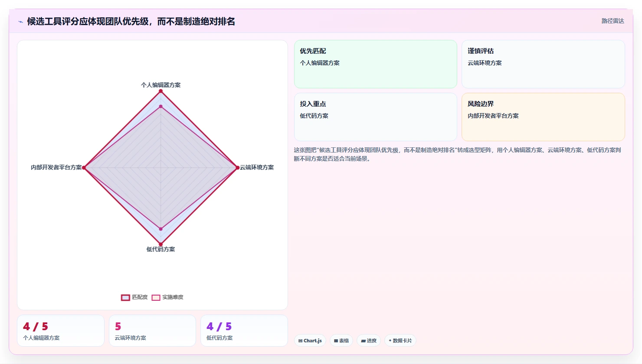Screen dimensions: 642x364
Task: Open the 投入重点 card
Action: [376, 117]
